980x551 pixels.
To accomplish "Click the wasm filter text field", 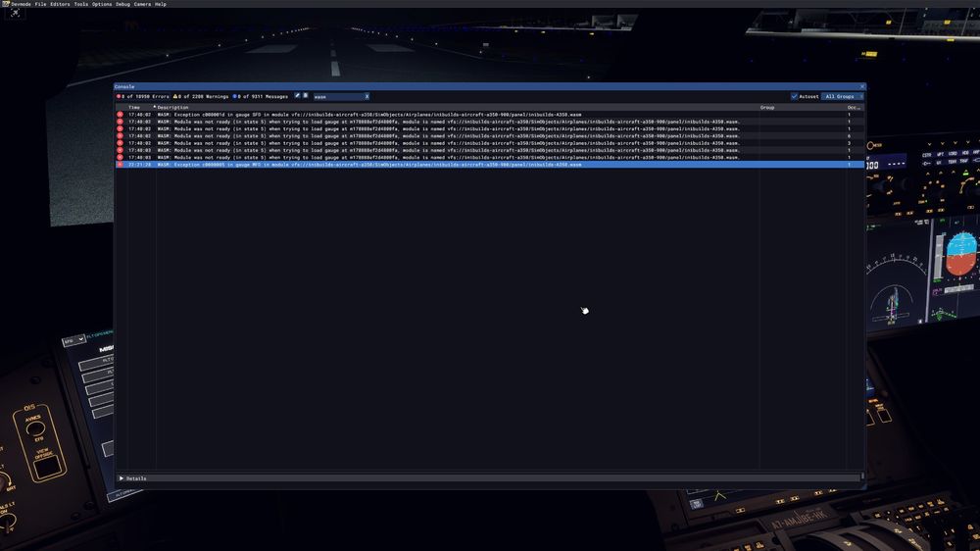I will pyautogui.click(x=336, y=97).
